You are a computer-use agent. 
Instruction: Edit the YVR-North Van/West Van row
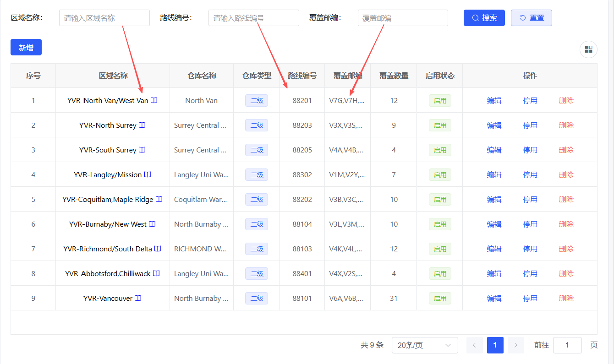[x=494, y=100]
